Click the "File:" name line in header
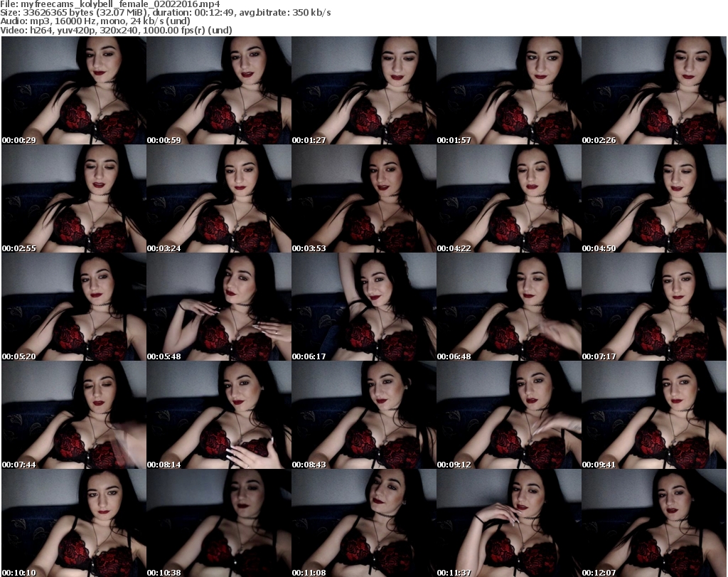 (x=110, y=4)
